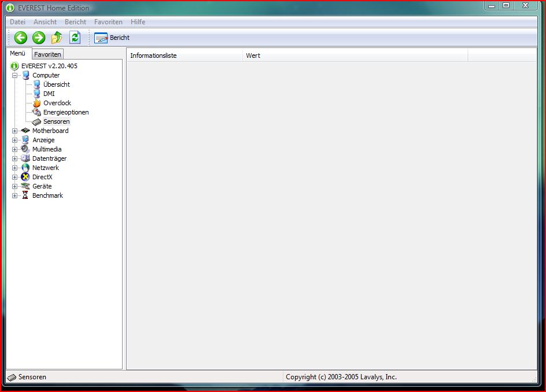Viewport: 546px width, 392px height.
Task: Select the Benchmark tree label
Action: click(x=47, y=195)
